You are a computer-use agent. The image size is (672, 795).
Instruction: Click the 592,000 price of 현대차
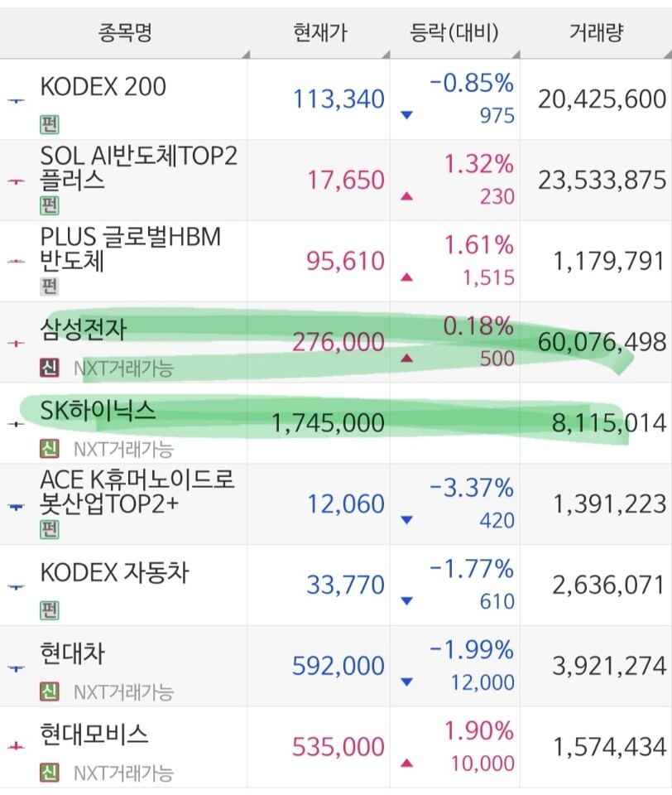(338, 666)
